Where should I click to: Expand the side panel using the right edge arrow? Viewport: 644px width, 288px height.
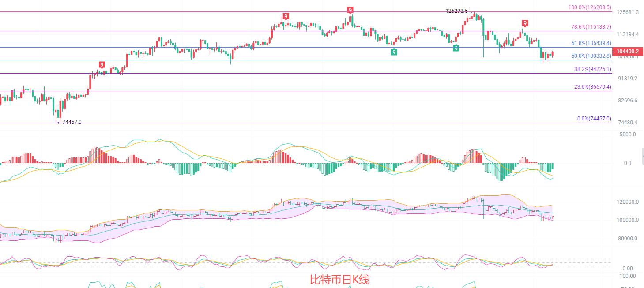click(642, 154)
